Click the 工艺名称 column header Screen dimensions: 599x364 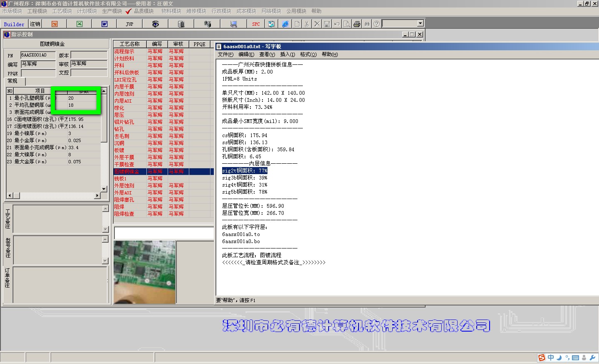[x=130, y=44]
